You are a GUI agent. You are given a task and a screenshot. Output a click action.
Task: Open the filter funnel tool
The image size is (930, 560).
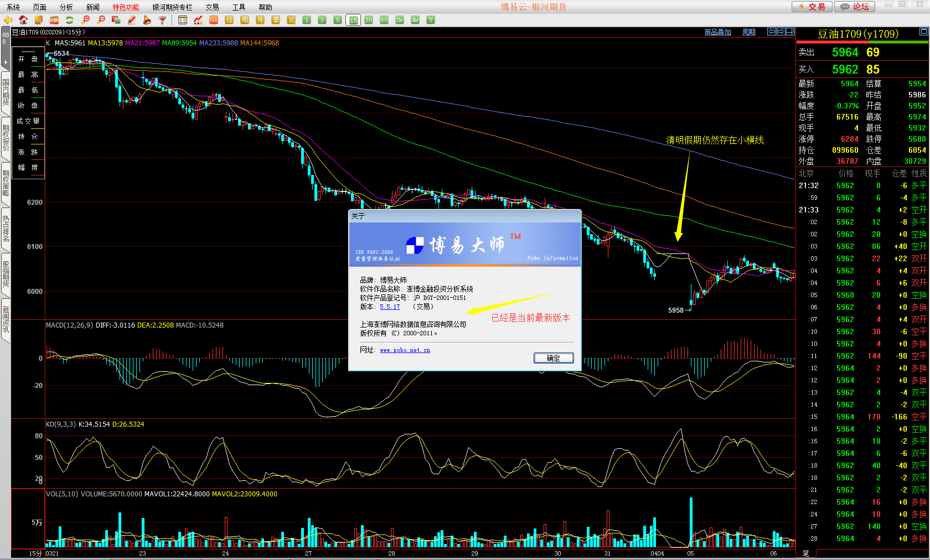pyautogui.click(x=163, y=20)
